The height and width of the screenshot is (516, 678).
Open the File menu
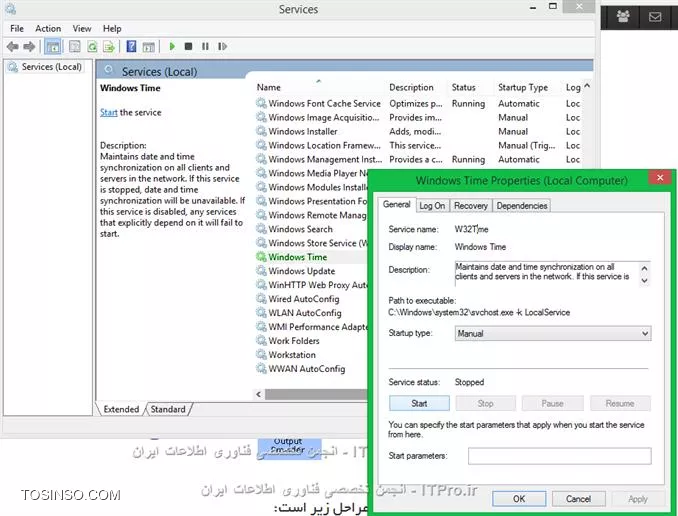[x=17, y=29]
